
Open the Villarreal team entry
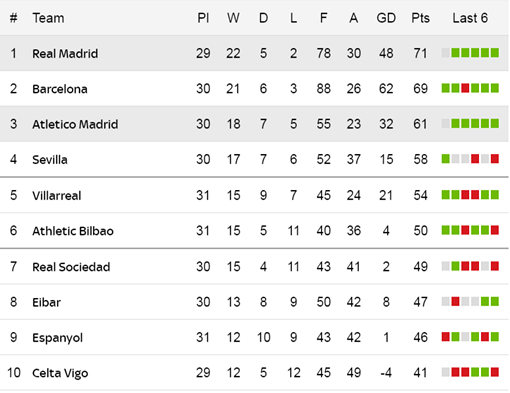click(x=57, y=195)
